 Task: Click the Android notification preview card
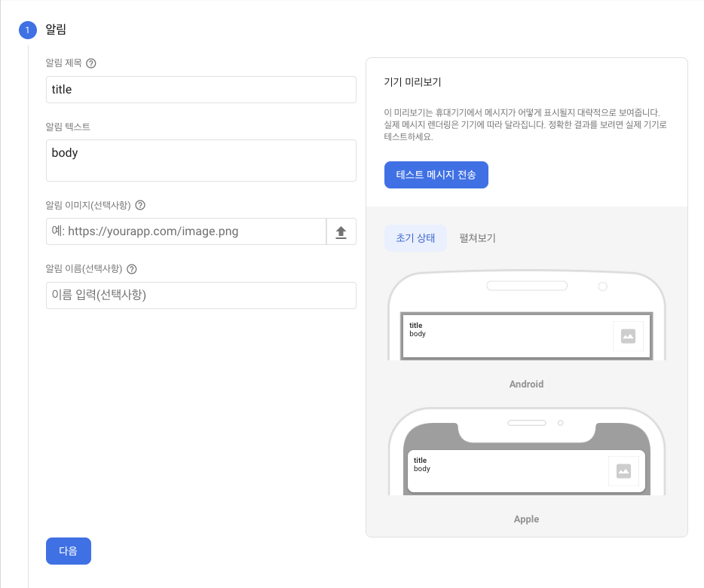pyautogui.click(x=527, y=336)
